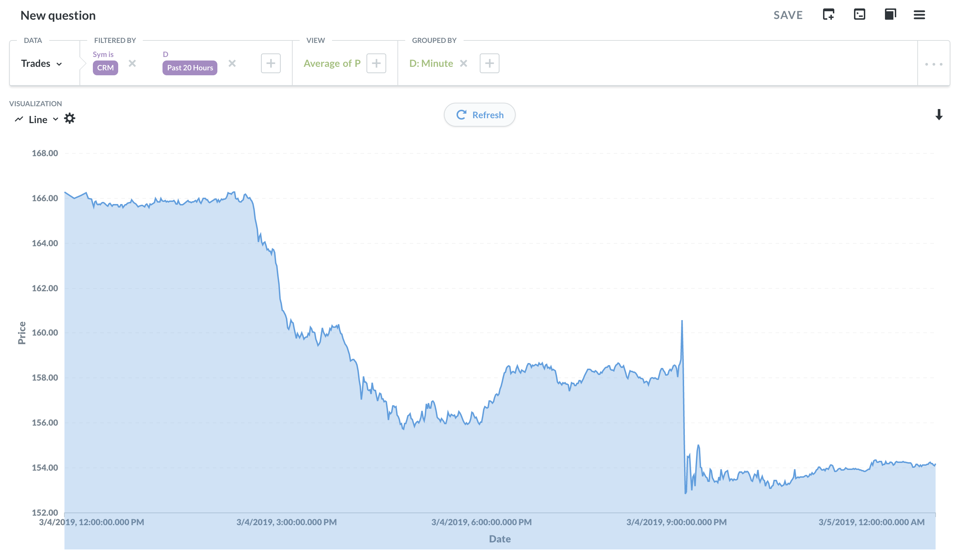Image resolution: width=956 pixels, height=560 pixels.
Task: Edit the CRM filter pill
Action: tap(106, 68)
